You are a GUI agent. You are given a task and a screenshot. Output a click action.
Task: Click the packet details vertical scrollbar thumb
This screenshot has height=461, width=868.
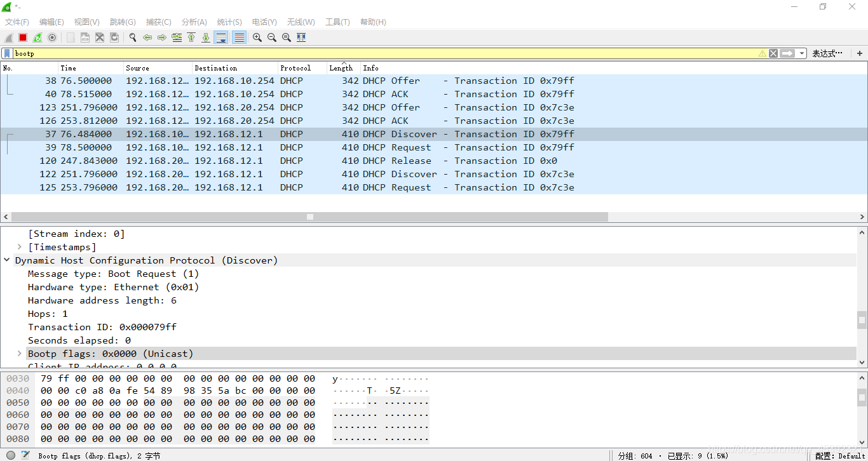click(x=862, y=319)
